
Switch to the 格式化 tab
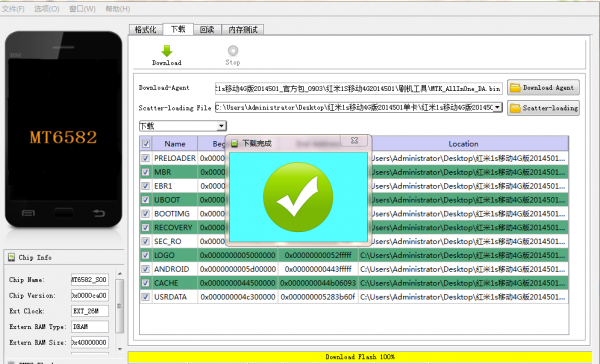pos(146,29)
